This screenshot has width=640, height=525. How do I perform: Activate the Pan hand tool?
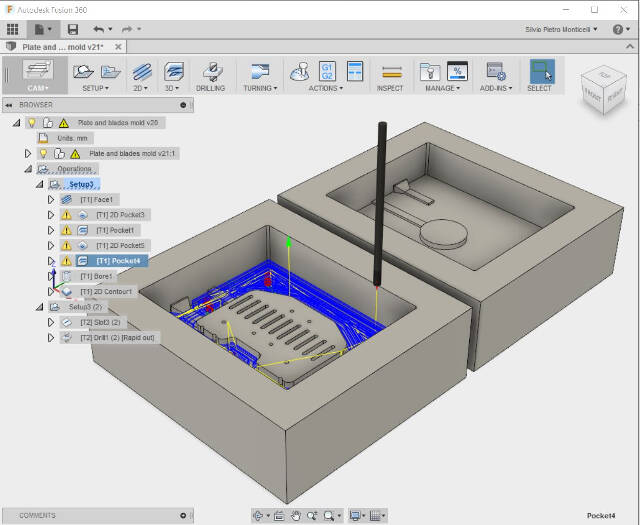296,516
